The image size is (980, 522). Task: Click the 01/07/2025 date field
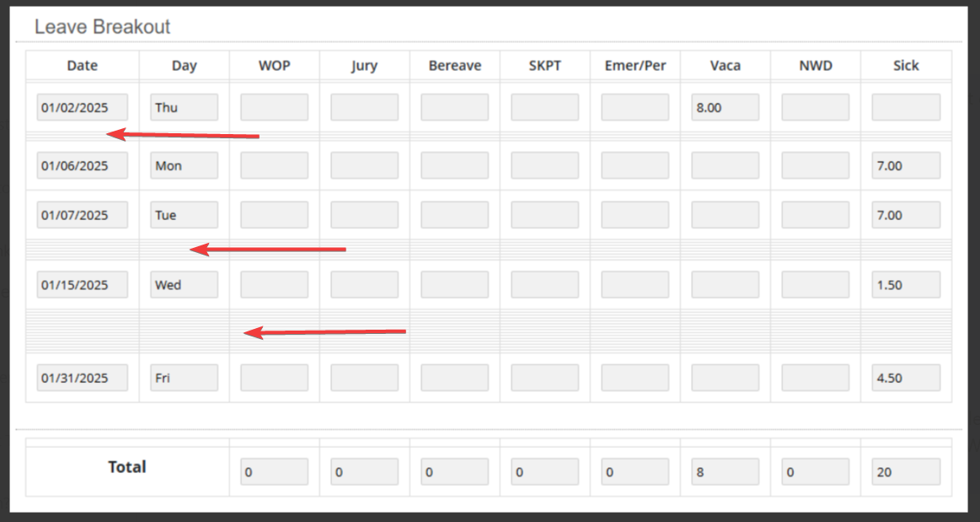tap(83, 215)
